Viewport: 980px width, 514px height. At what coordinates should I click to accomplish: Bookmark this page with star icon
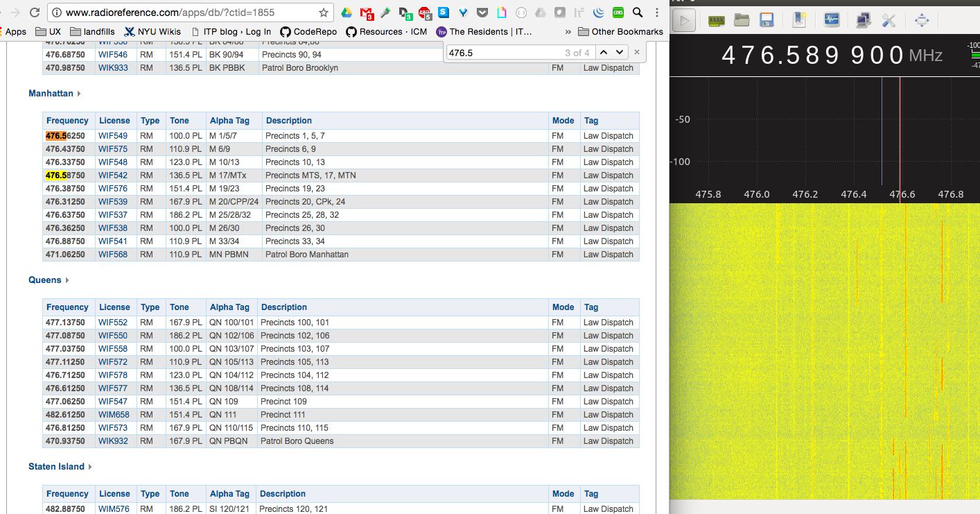tap(323, 12)
